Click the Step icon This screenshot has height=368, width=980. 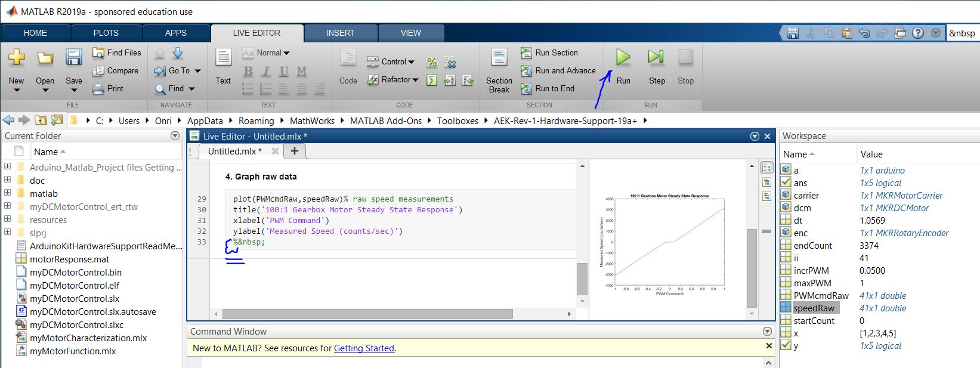pos(656,57)
